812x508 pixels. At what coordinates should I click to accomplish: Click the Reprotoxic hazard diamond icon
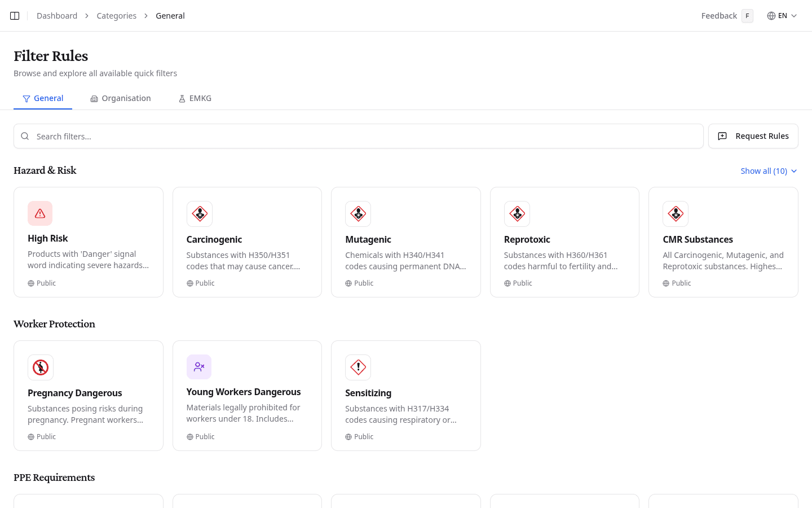coord(517,214)
